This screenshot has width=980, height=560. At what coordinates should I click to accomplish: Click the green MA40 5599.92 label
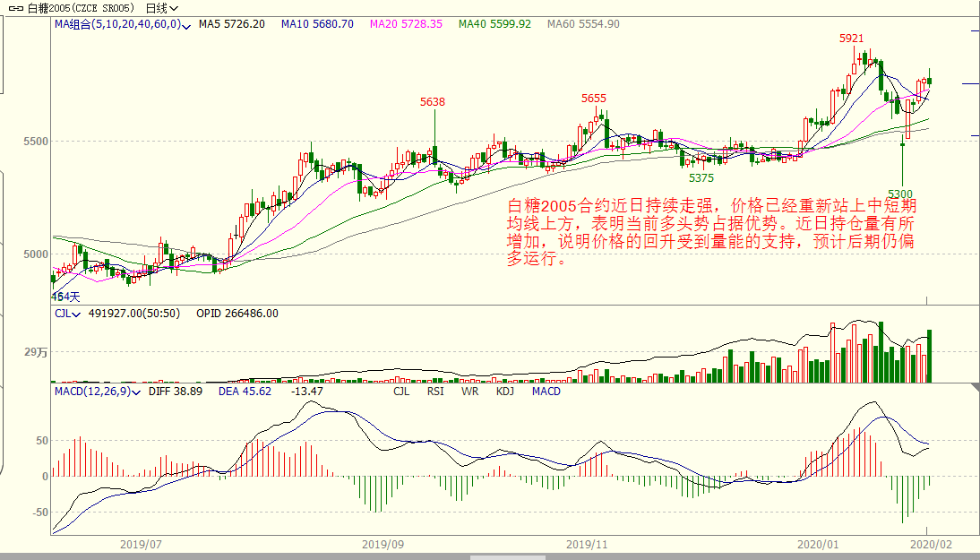pos(494,24)
